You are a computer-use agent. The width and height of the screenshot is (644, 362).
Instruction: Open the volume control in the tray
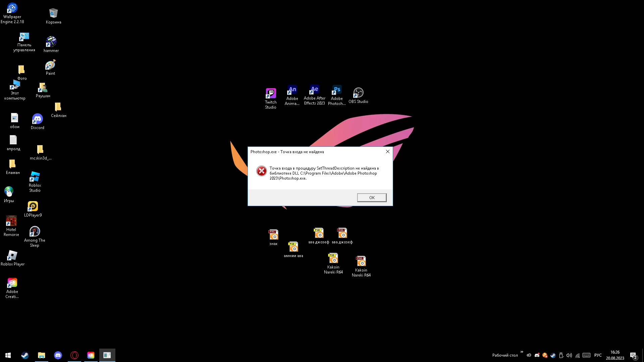569,355
